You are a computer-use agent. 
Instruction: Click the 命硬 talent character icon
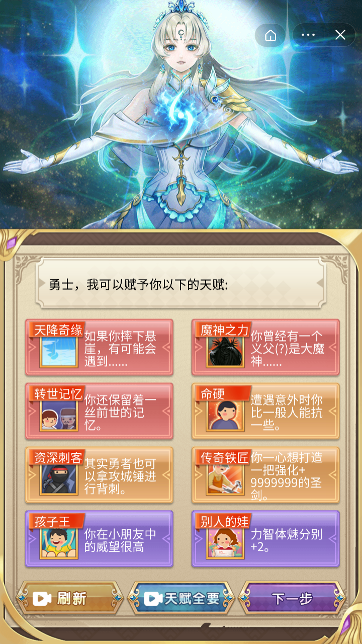[x=225, y=415]
